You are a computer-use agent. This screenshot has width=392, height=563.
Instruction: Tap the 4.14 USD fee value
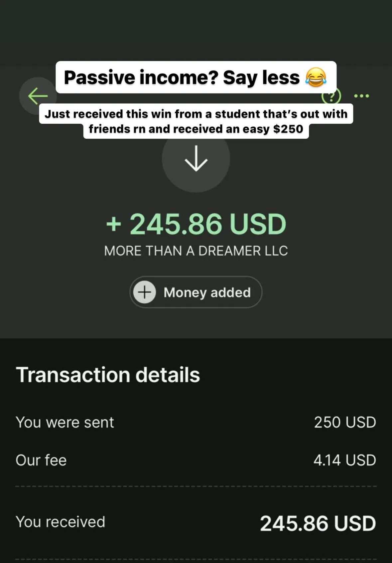[345, 461]
